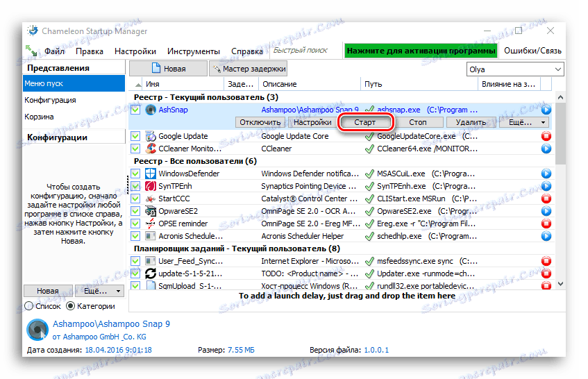Click the CCleaner Monitor row icon
This screenshot has height=379, width=588.
(x=151, y=149)
